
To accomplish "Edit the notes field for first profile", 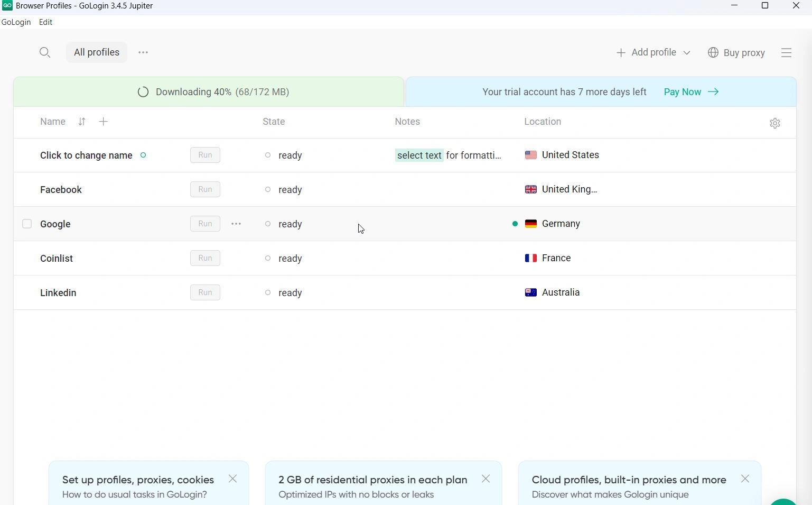I will 448,155.
